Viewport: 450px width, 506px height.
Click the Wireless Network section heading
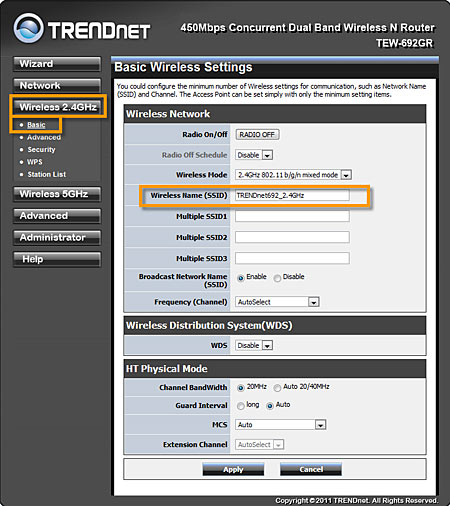tap(168, 114)
